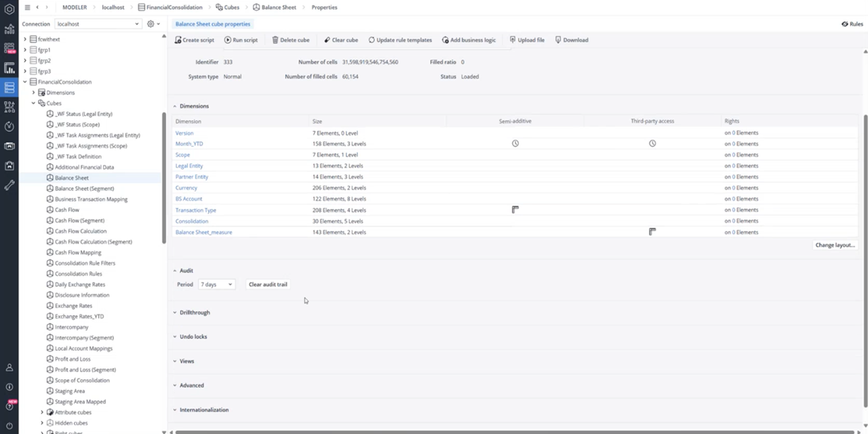Image resolution: width=868 pixels, height=434 pixels.
Task: Click the user profile icon in sidebar
Action: pyautogui.click(x=9, y=367)
